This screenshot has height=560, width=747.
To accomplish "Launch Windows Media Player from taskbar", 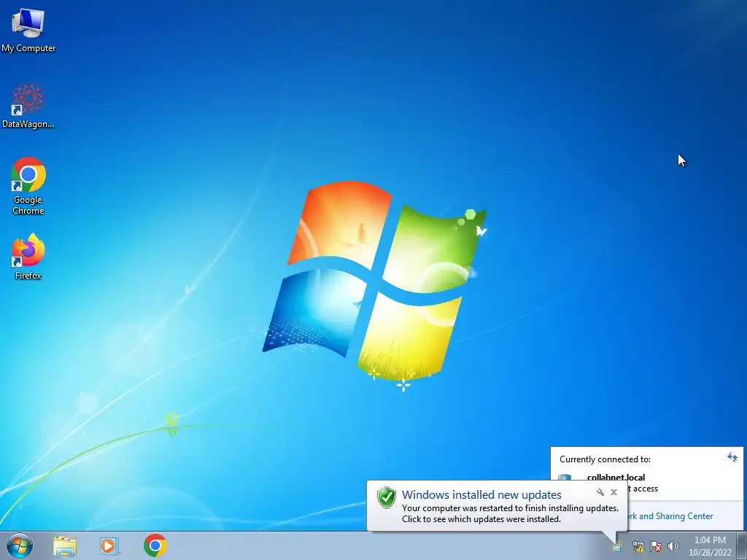I will (x=109, y=546).
